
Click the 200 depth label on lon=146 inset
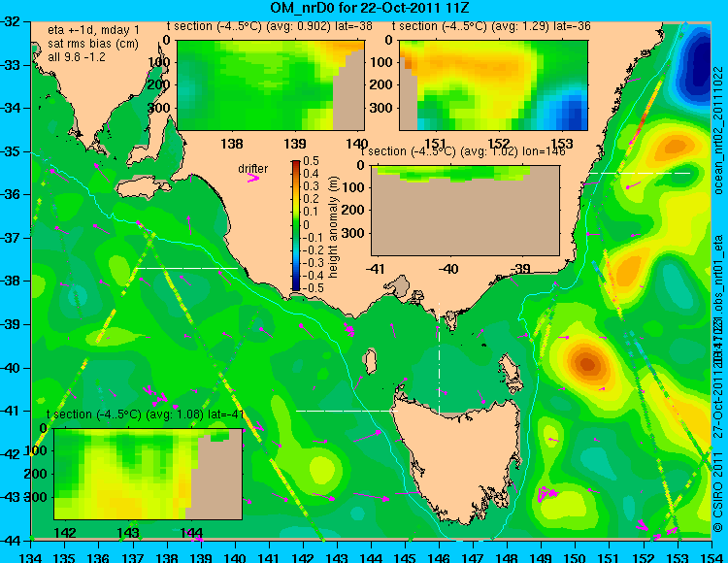[353, 210]
